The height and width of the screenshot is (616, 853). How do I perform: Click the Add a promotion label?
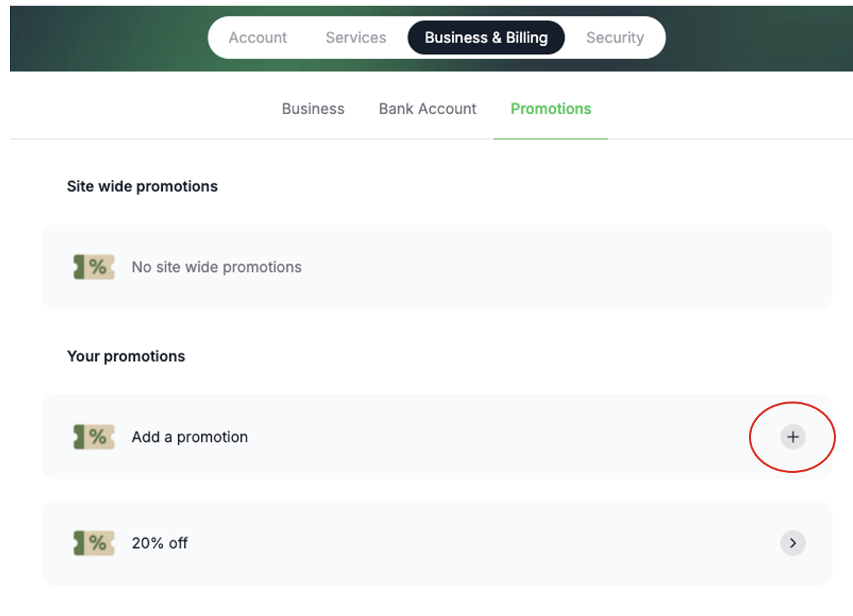190,437
